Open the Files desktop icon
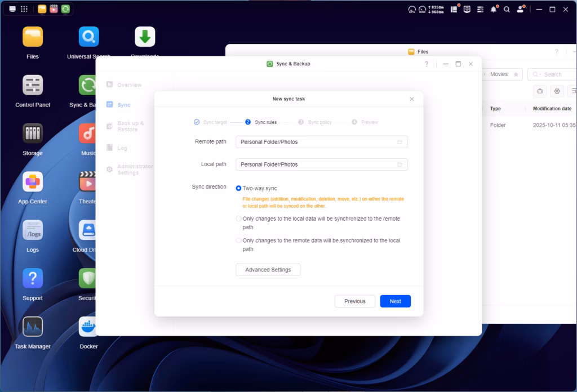This screenshot has height=392, width=577. tap(33, 37)
